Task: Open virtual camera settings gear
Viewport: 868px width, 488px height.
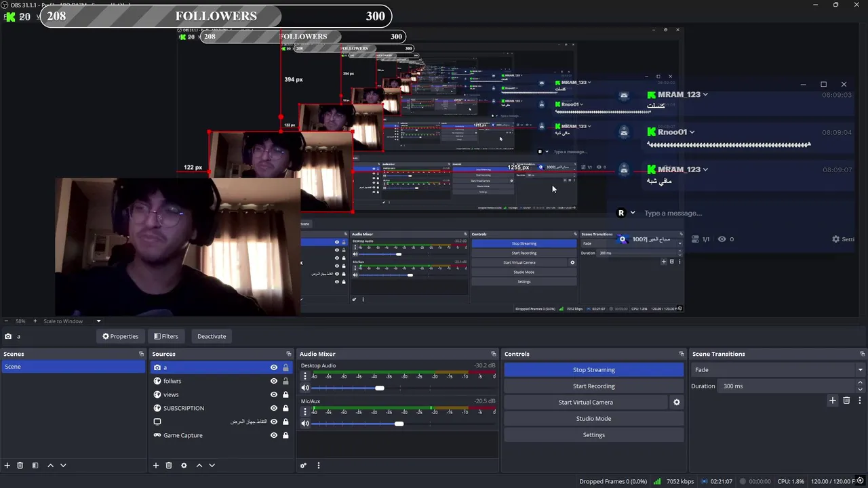Action: (x=676, y=402)
